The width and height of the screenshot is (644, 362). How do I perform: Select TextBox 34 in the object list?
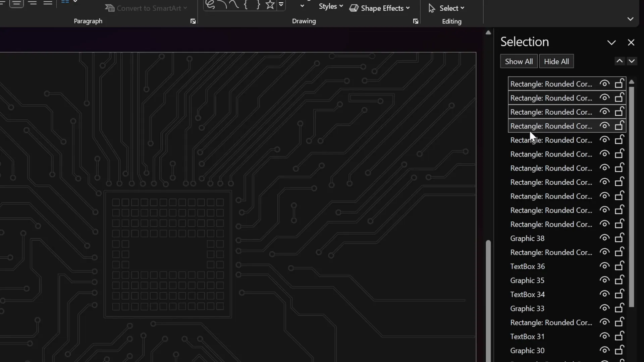pyautogui.click(x=528, y=295)
